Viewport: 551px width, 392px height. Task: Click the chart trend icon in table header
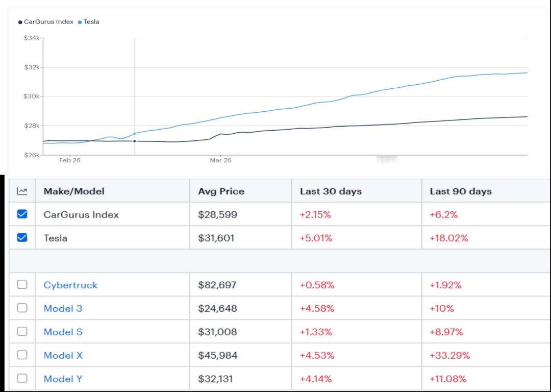coord(22,191)
